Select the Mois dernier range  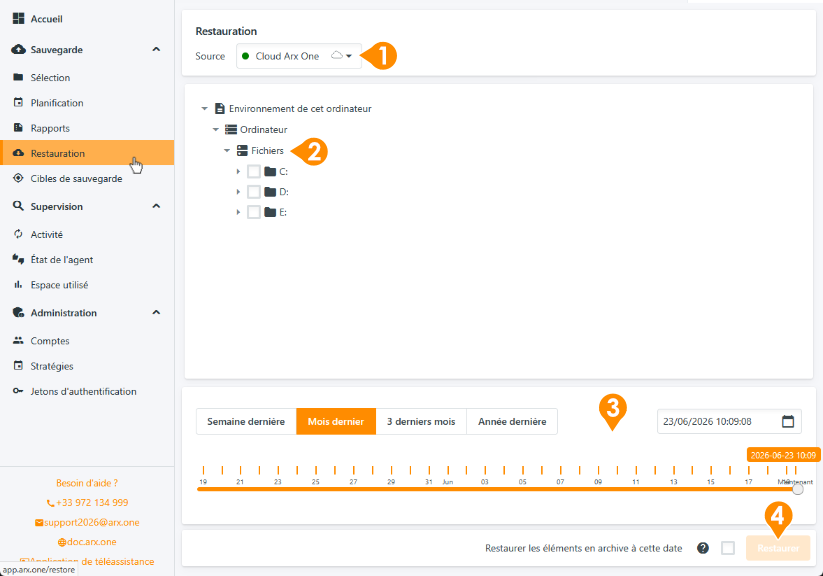pyautogui.click(x=336, y=421)
